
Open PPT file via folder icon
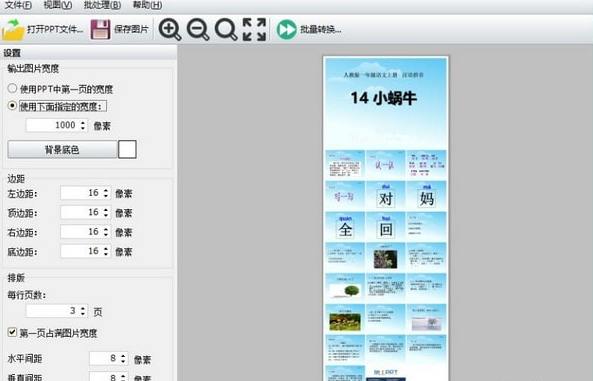[x=14, y=29]
